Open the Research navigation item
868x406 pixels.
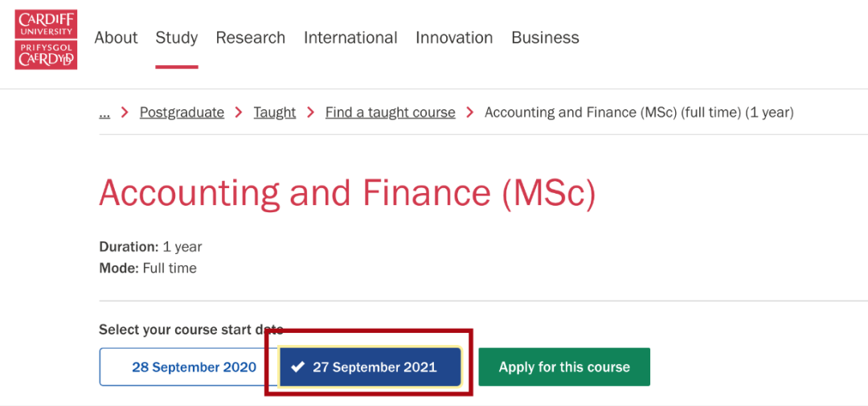250,38
